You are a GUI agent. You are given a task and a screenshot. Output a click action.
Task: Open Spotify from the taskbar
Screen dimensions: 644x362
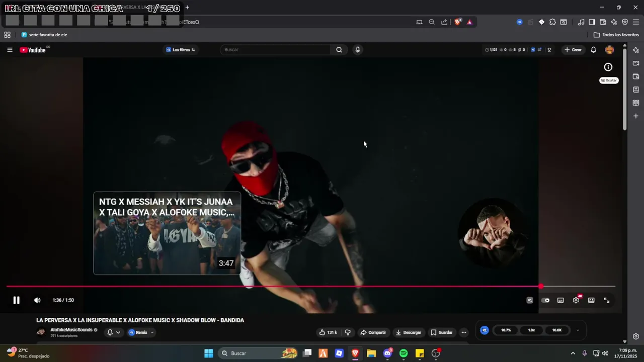tap(404, 353)
